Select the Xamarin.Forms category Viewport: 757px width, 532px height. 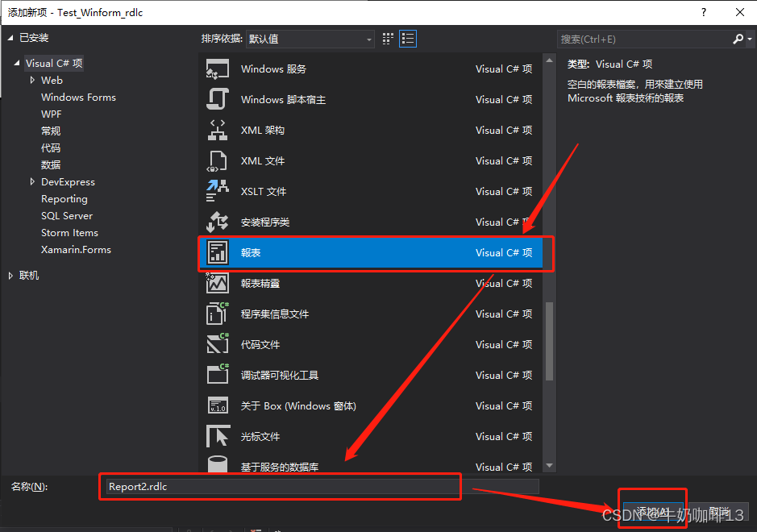coord(76,250)
